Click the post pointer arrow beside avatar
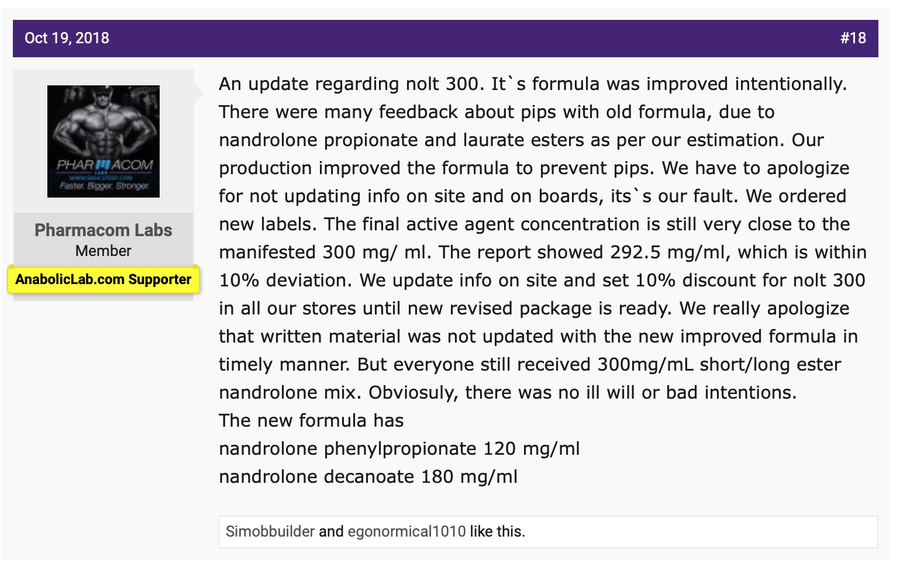924x574 pixels. pos(199,93)
